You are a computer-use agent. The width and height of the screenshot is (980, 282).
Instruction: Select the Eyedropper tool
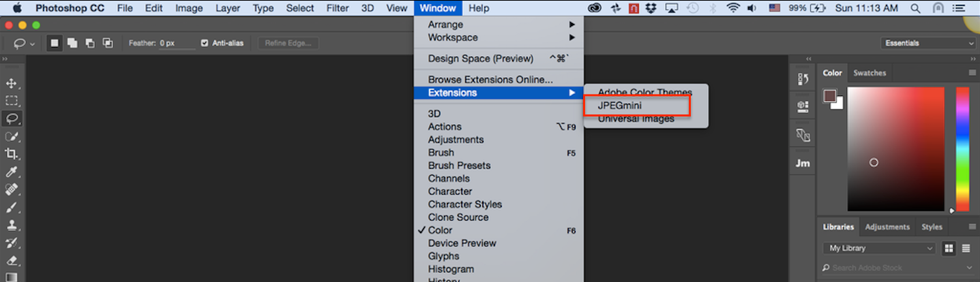(12, 172)
